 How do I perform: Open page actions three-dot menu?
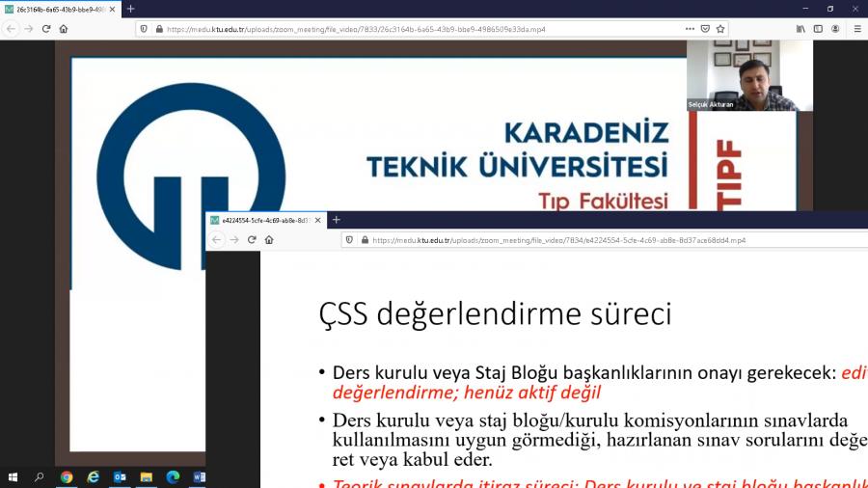690,29
